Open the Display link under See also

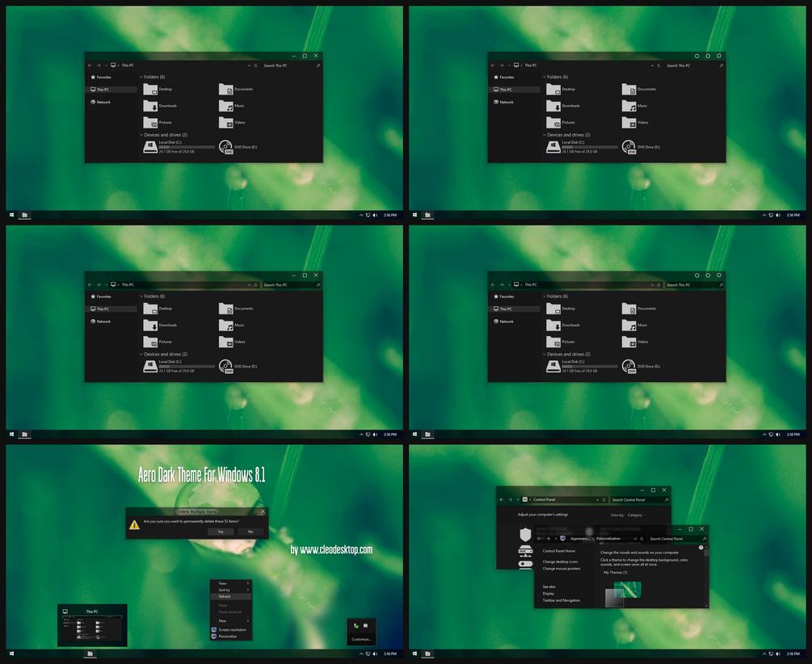[549, 594]
